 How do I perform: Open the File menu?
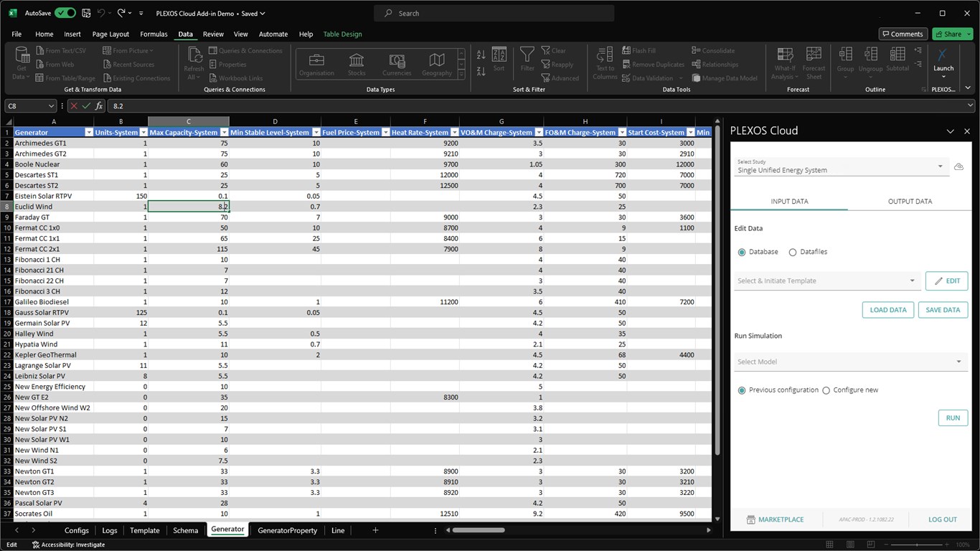click(x=17, y=34)
